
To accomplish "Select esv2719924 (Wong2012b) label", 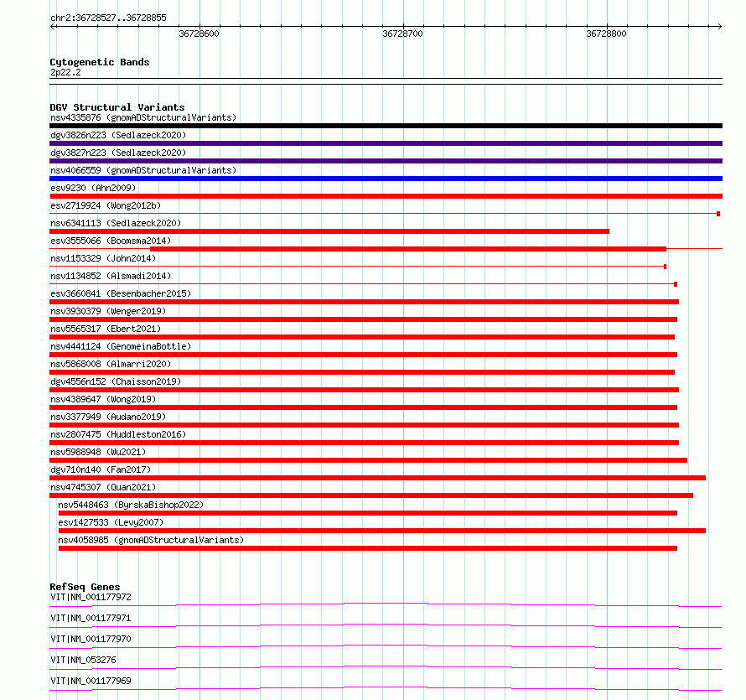I will [106, 205].
